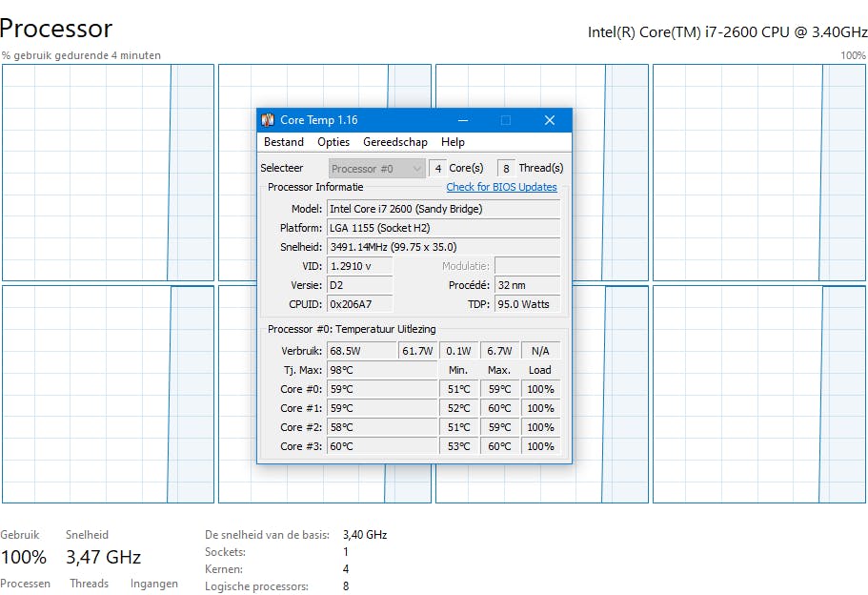This screenshot has width=868, height=595.
Task: Select the bottom-left CPU usage graph
Action: [108, 394]
